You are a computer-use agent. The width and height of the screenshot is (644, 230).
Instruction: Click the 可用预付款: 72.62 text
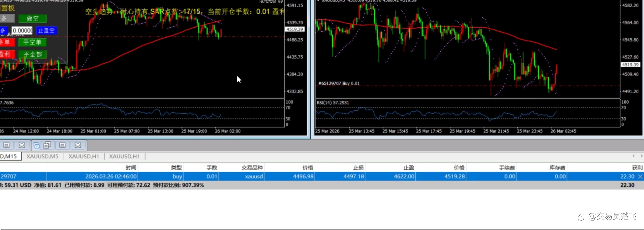[x=129, y=185]
